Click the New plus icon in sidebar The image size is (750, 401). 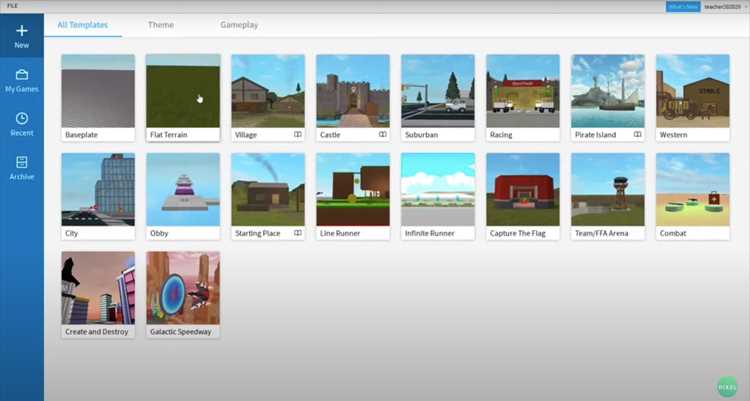[22, 31]
